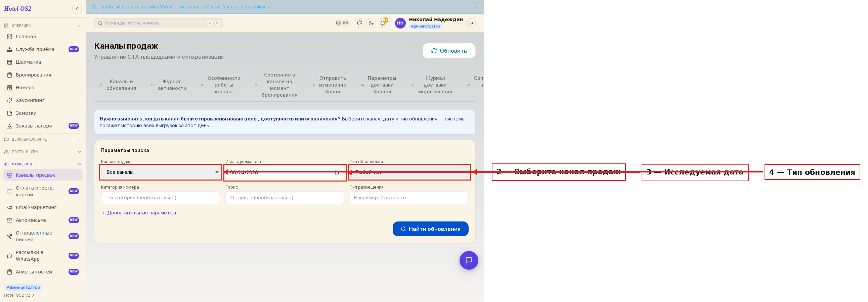The width and height of the screenshot is (868, 302).
Task: Switch to Каналы и обновления tab
Action: point(119,85)
